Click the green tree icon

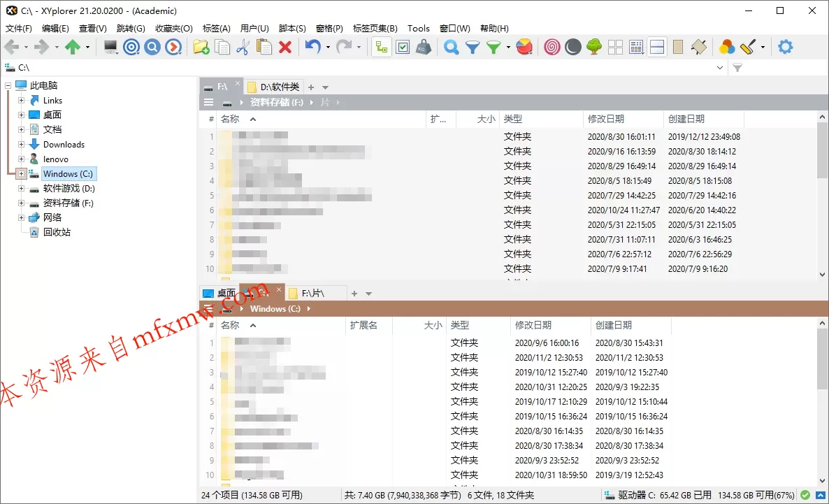(x=594, y=47)
